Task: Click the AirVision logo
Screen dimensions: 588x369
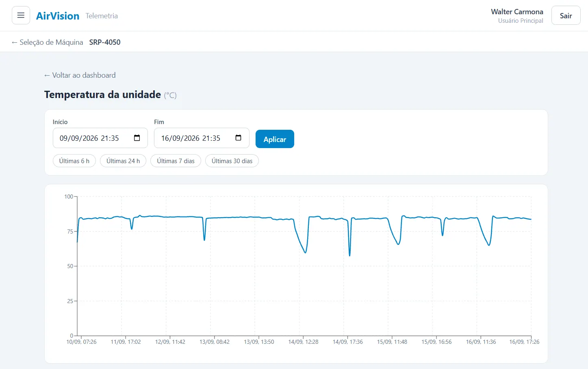Action: (x=58, y=16)
